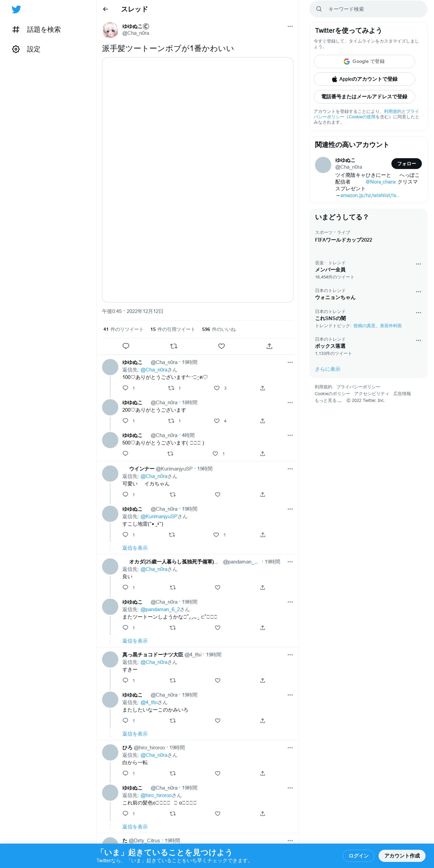The height and width of the screenshot is (868, 434).
Task: Click the main tweet's reply icon
Action: [126, 346]
